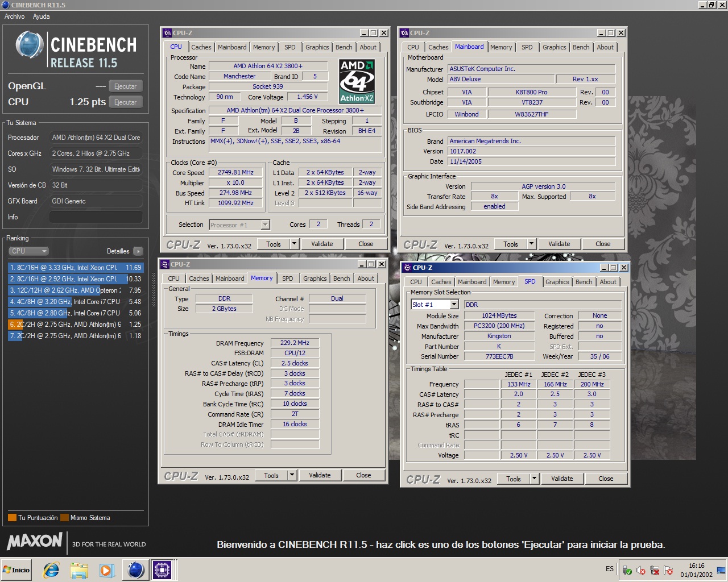Click the Show Desktop icon beside the clock

coord(721,570)
